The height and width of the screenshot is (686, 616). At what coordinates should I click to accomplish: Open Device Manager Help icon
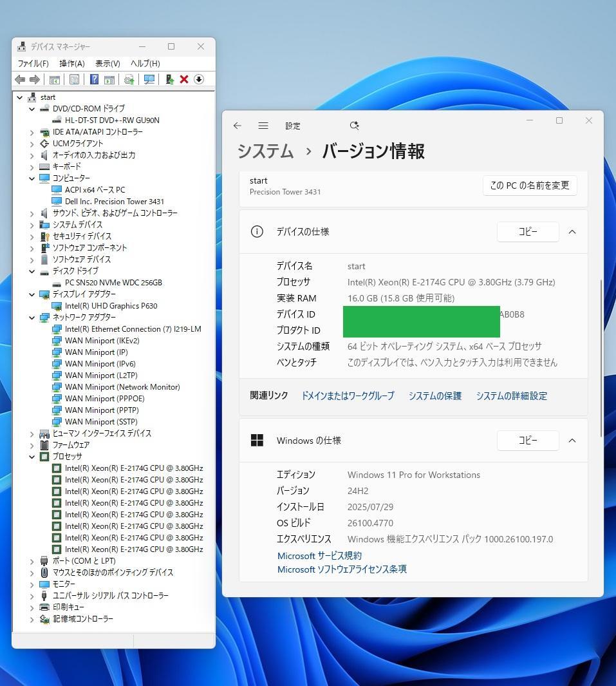click(93, 79)
